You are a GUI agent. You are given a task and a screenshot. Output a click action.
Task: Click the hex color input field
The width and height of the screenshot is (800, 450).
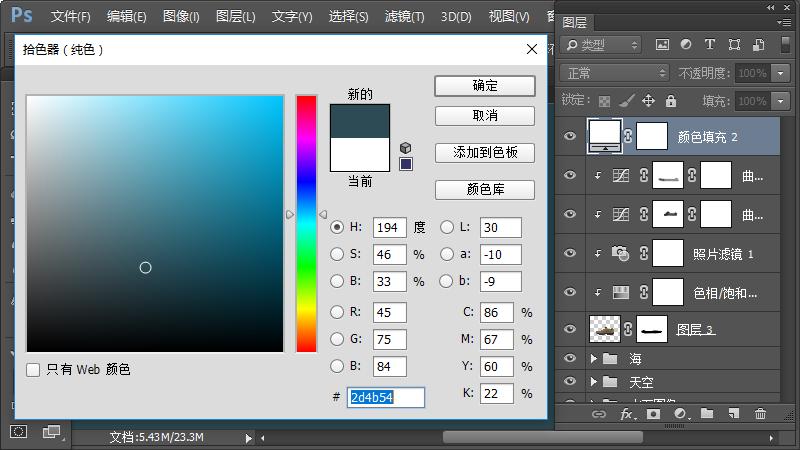tap(386, 397)
